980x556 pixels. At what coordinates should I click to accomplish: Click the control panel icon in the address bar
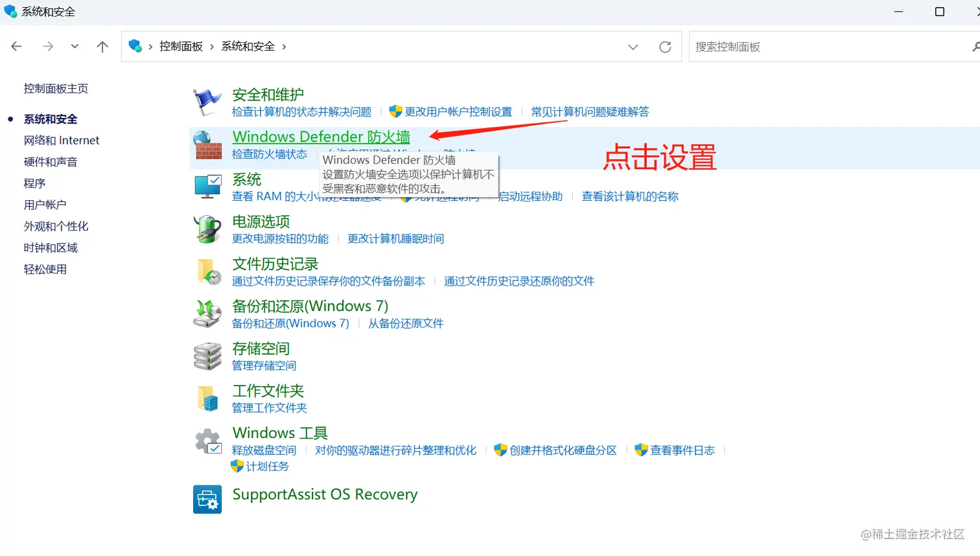135,46
